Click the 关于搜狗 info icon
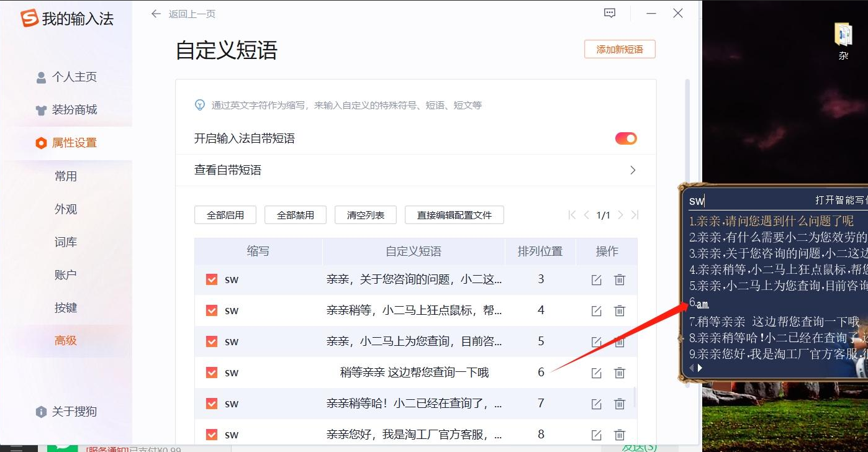 [x=40, y=411]
